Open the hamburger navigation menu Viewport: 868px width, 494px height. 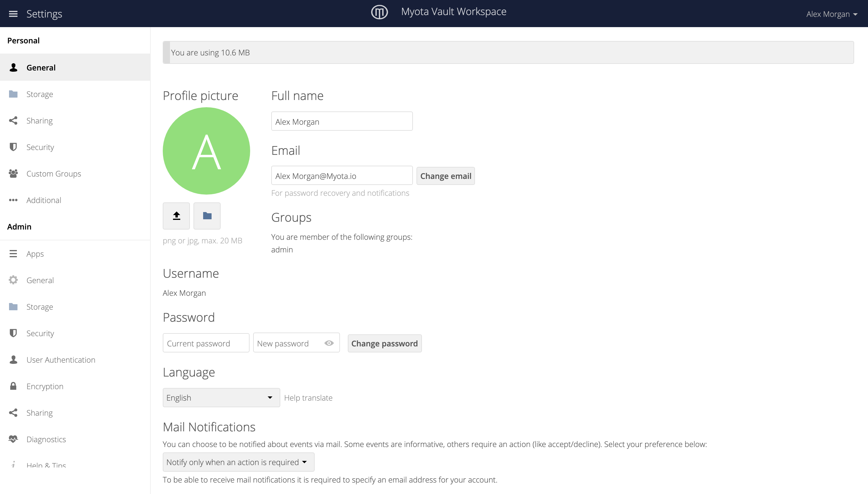[x=13, y=14]
